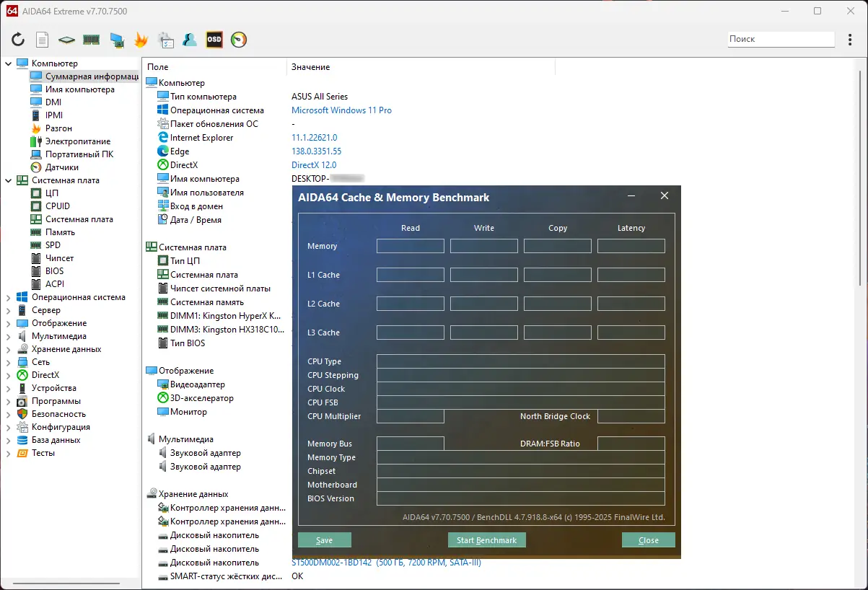This screenshot has height=590, width=868.
Task: Click the user silhouette toolbar icon
Action: click(190, 40)
